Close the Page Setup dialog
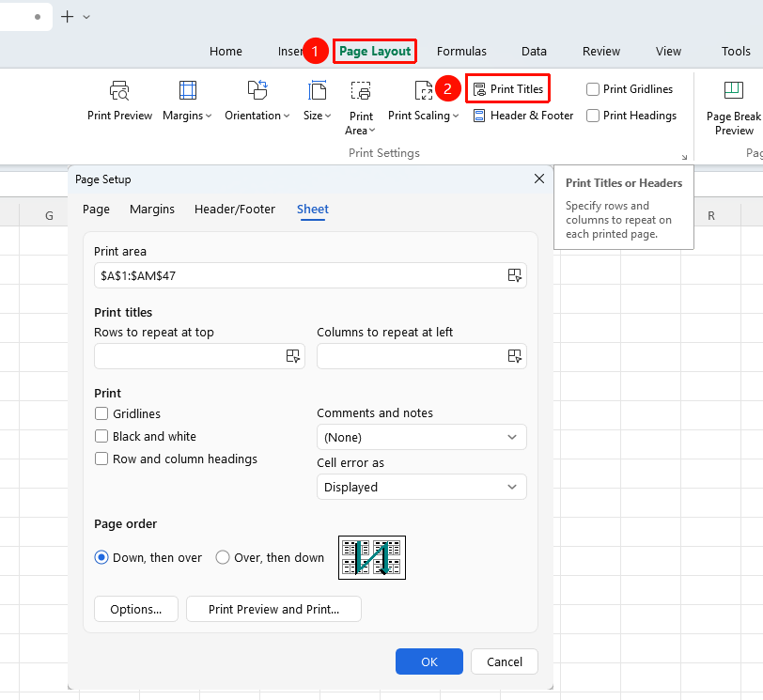Image resolution: width=763 pixels, height=700 pixels. 539,179
